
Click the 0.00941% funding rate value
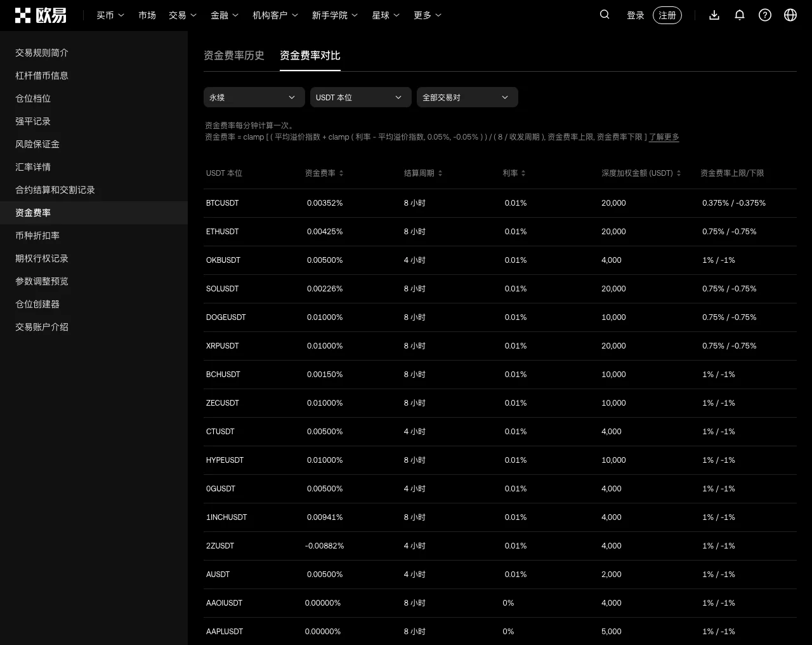pos(325,517)
